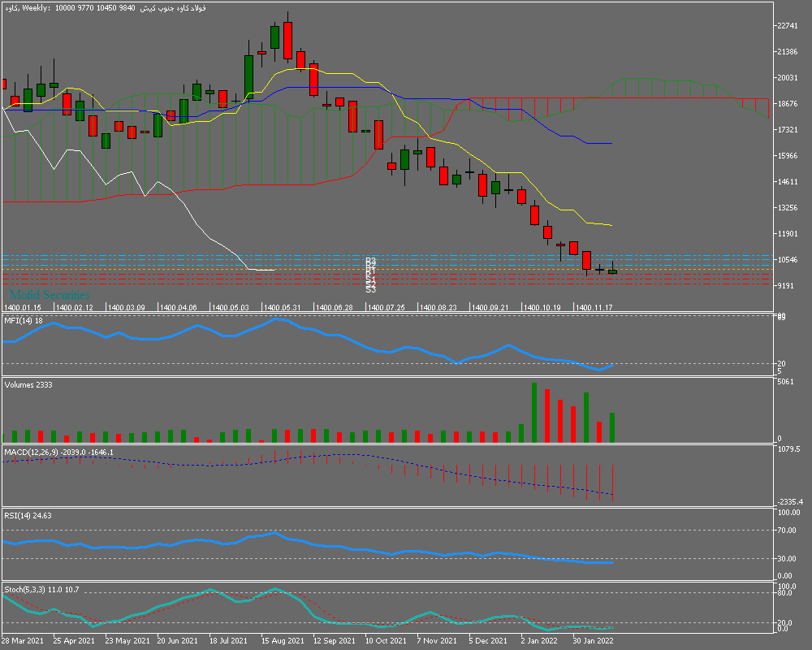Click the last candlestick on the price chart
This screenshot has width=812, height=650.
(x=612, y=271)
